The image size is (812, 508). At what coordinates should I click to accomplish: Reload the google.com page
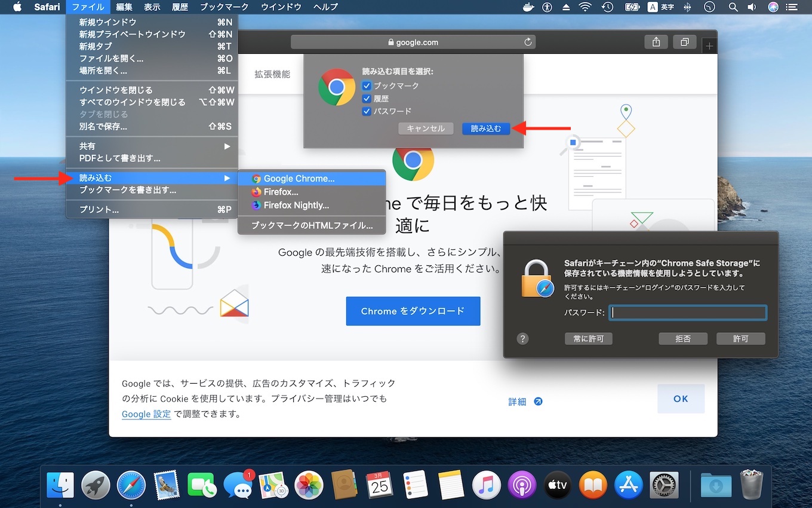(528, 42)
